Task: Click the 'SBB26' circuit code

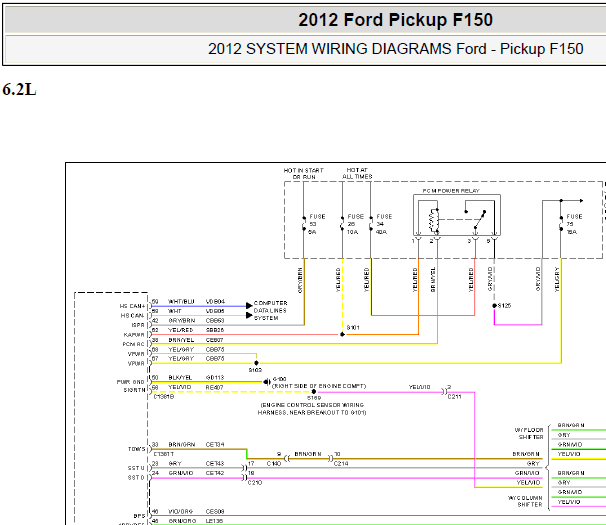Action: (215, 330)
